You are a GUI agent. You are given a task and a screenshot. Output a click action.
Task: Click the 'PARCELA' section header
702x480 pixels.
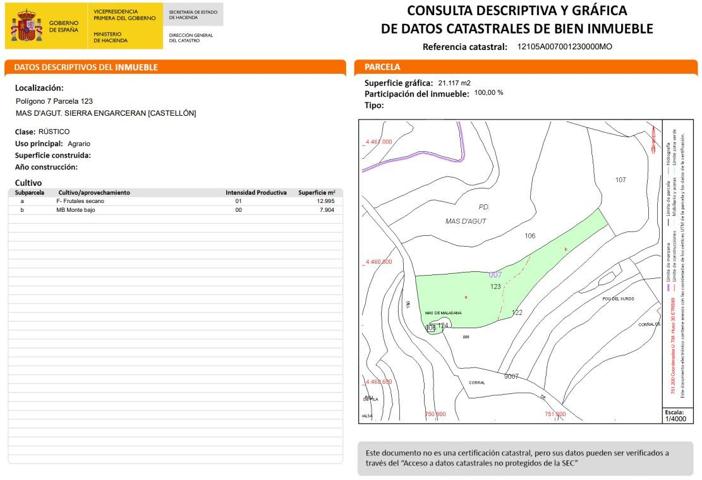click(x=526, y=67)
